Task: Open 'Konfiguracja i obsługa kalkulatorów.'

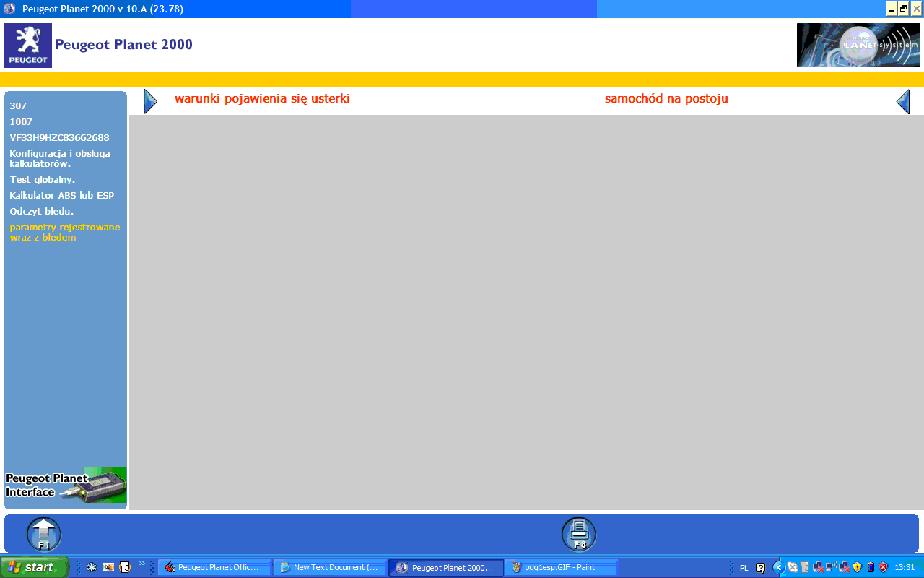Action: click(60, 158)
